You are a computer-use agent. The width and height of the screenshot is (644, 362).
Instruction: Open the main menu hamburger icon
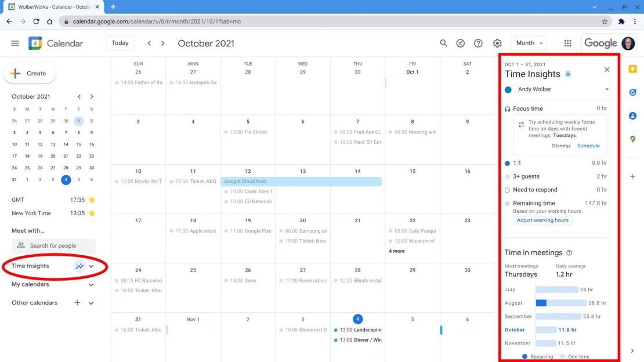click(15, 43)
